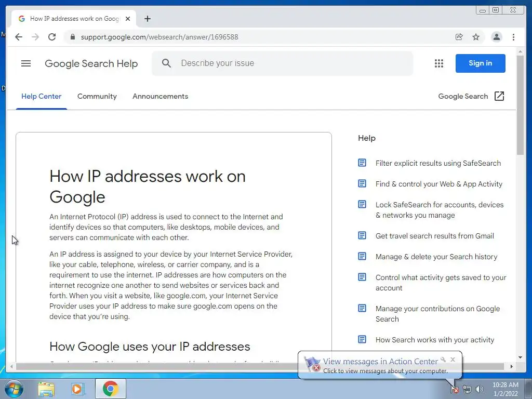
Task: Click article icon beside How Search works
Action: (x=362, y=339)
